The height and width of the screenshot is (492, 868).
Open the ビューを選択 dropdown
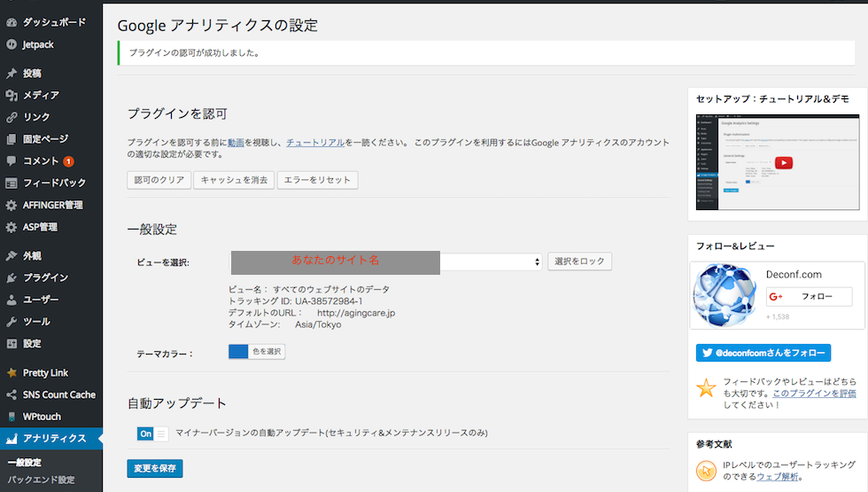(386, 262)
